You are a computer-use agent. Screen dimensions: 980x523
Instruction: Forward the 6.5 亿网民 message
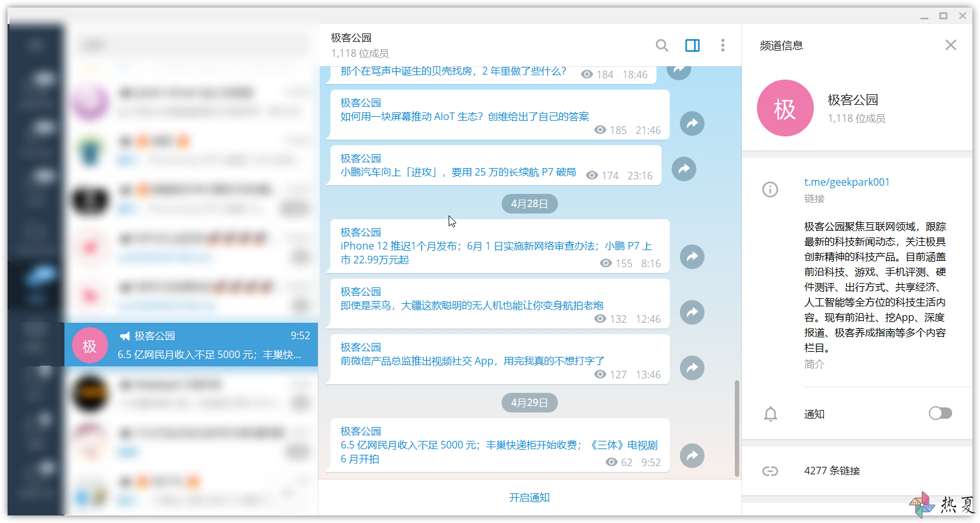692,455
